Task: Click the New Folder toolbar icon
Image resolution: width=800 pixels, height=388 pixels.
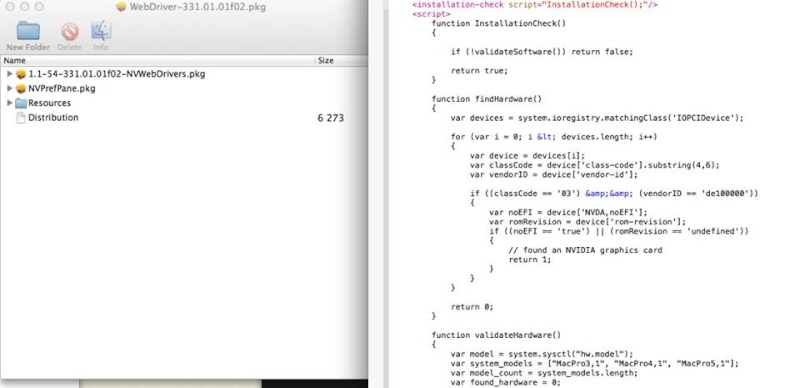Action: point(28,31)
